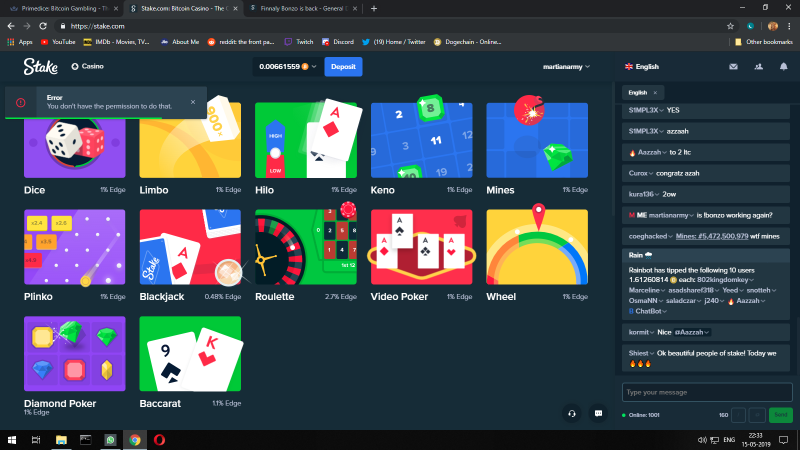Image resolution: width=800 pixels, height=450 pixels.
Task: Switch to Finnaly Bonzo is back tab
Action: 302,9
